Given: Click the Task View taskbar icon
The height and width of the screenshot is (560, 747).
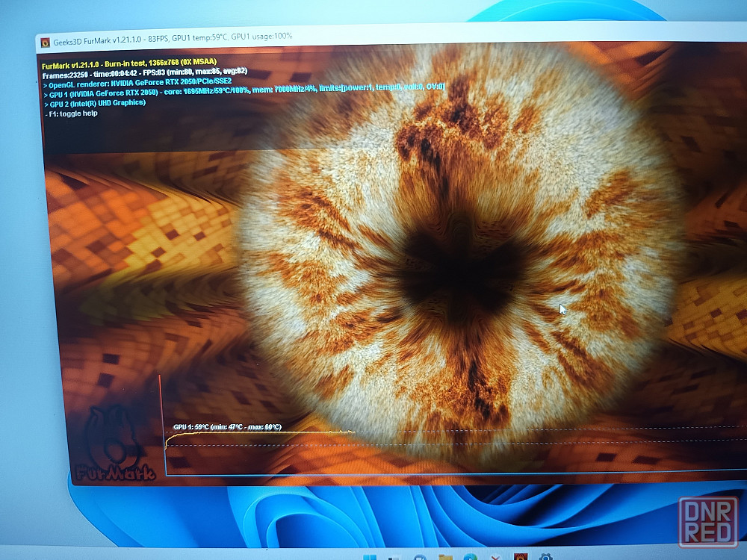Looking at the screenshot, I should click(395, 557).
